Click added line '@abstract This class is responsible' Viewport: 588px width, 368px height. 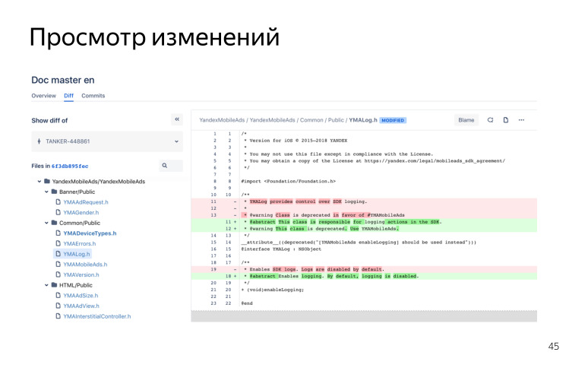tap(364, 222)
